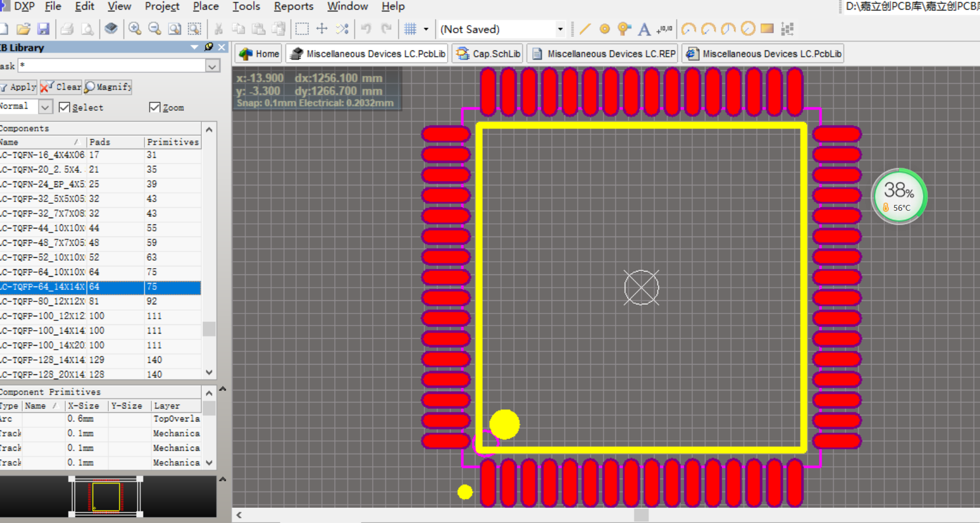Click the Print toolbar icon
Image resolution: width=980 pixels, height=523 pixels.
point(67,29)
